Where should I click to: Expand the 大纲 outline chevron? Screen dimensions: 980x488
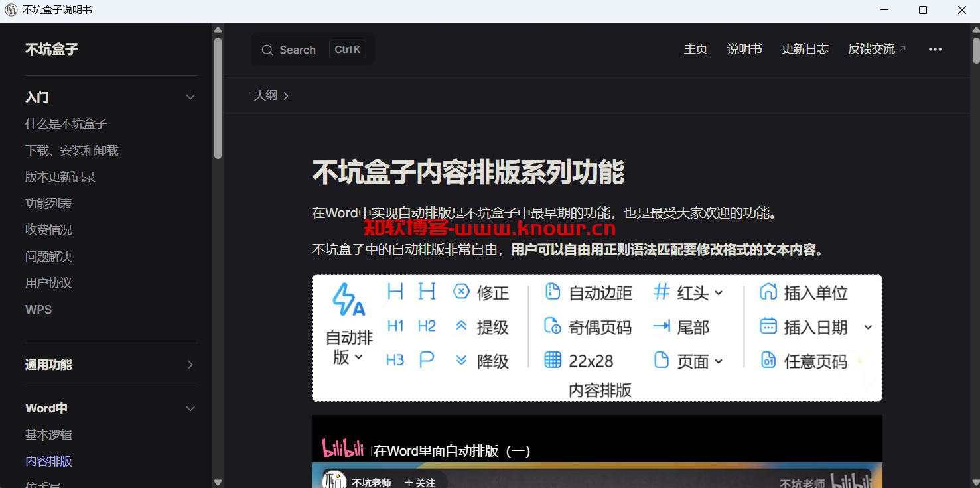(x=286, y=96)
